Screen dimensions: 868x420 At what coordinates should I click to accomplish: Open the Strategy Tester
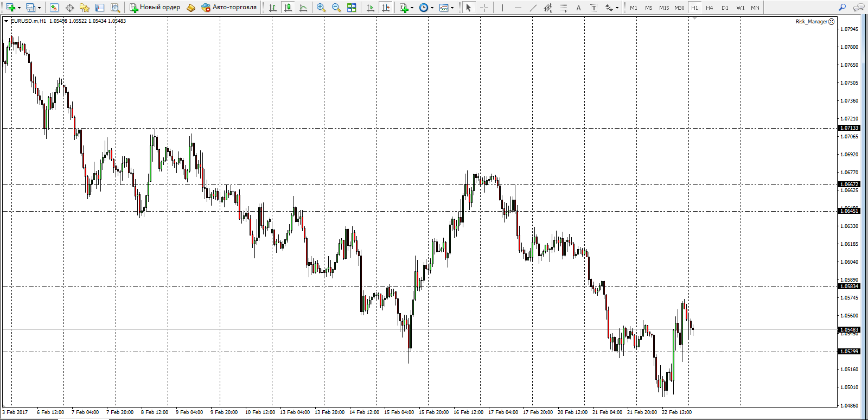pos(115,8)
